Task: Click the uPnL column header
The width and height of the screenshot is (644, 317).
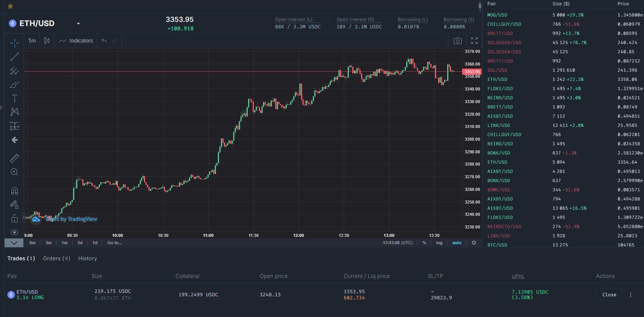Action: pyautogui.click(x=518, y=276)
